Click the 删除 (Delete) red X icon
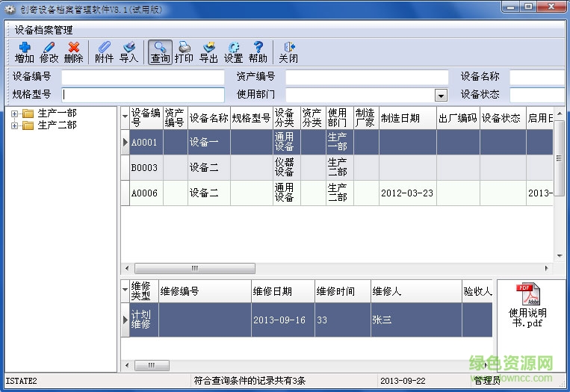The height and width of the screenshot is (392, 570). point(73,52)
